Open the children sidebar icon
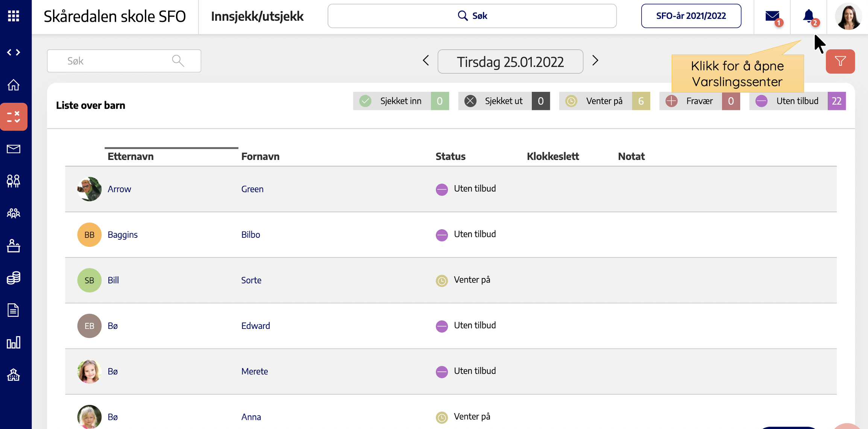868x429 pixels. click(x=14, y=181)
